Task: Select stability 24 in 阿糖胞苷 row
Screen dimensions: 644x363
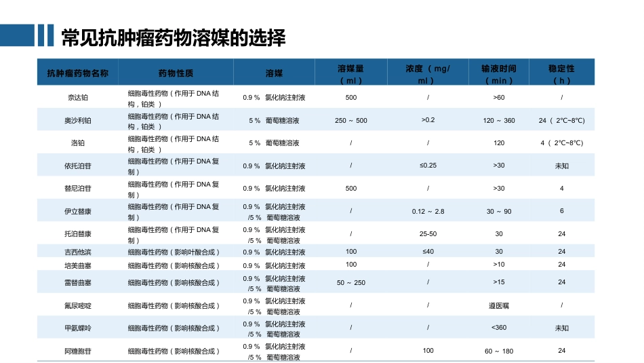Action: [x=561, y=350]
